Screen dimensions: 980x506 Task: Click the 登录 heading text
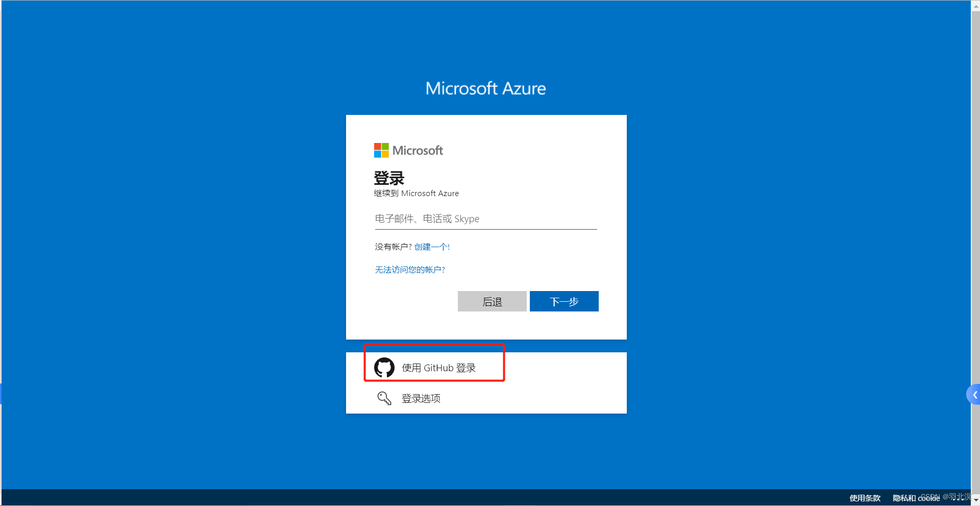tap(389, 178)
